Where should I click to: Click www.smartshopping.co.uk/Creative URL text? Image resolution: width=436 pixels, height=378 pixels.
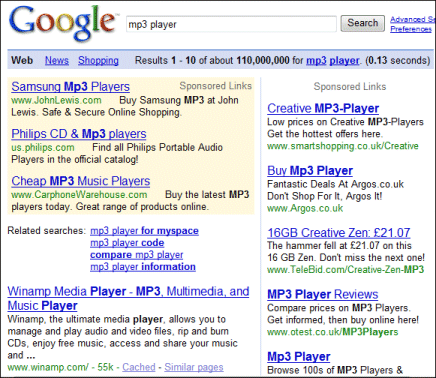tap(343, 146)
